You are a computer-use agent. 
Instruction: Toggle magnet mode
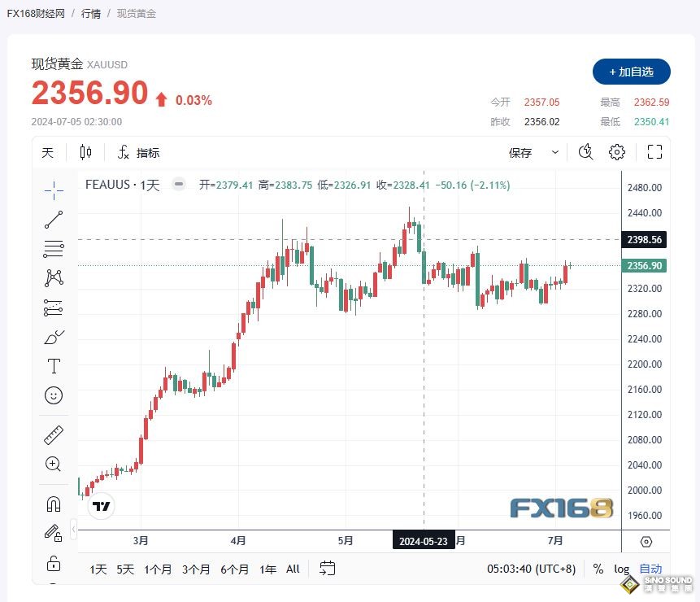tap(54, 504)
